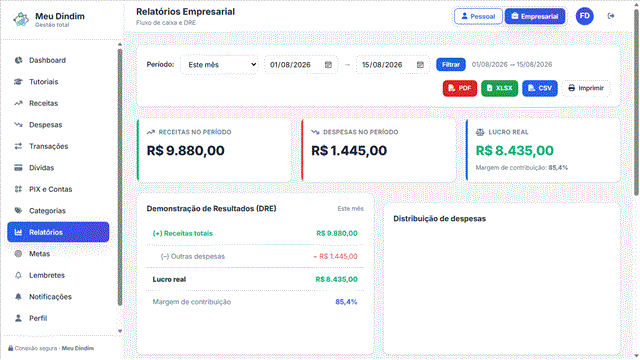Click the Transações swap arrows icon
The image size is (640, 360).
point(18,146)
